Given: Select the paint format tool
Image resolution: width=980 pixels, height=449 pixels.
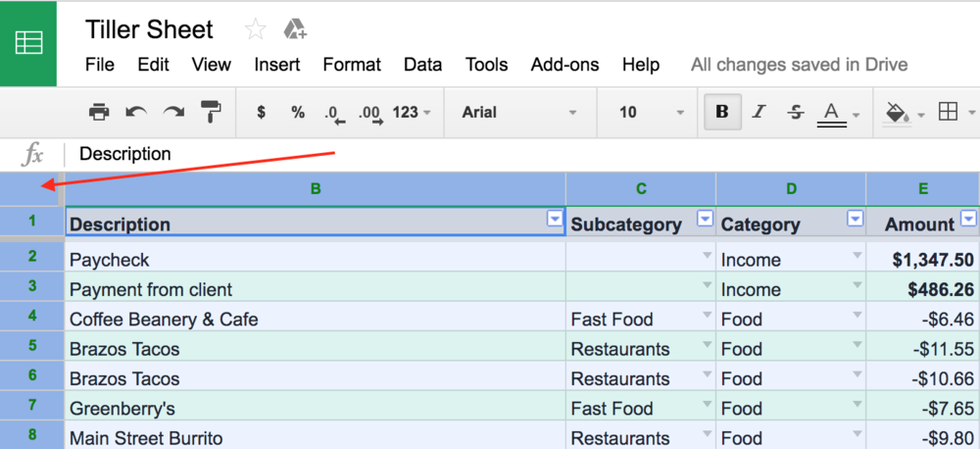Looking at the screenshot, I should point(211,113).
